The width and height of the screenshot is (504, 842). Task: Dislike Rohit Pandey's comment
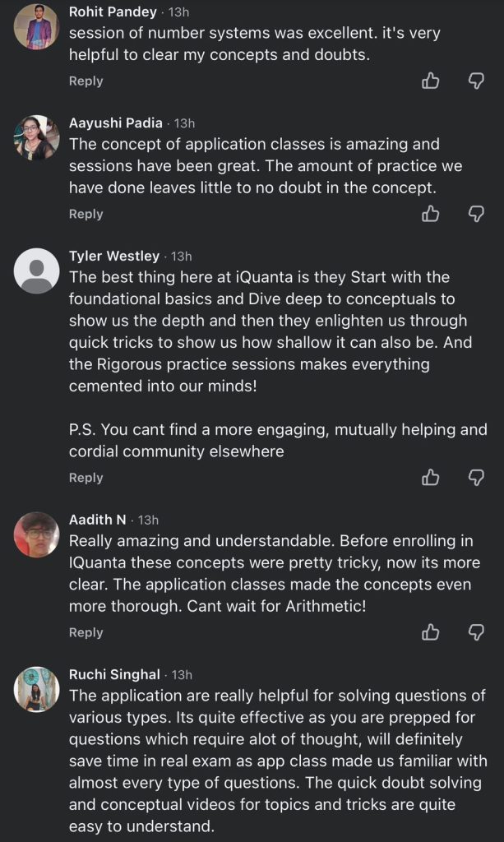click(476, 81)
